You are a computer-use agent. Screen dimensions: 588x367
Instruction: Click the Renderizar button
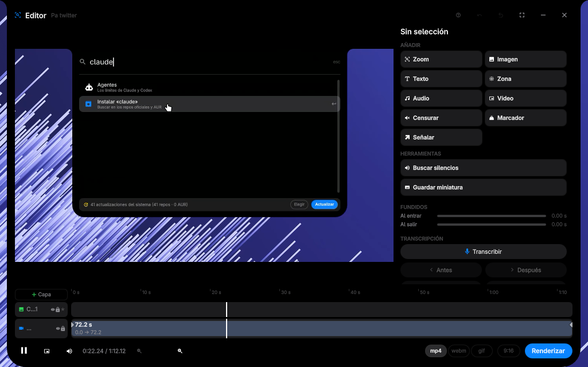pos(548,351)
